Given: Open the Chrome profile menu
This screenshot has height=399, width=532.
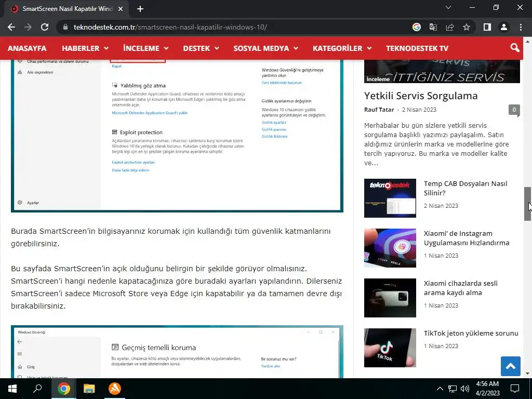Looking at the screenshot, I should (x=504, y=27).
